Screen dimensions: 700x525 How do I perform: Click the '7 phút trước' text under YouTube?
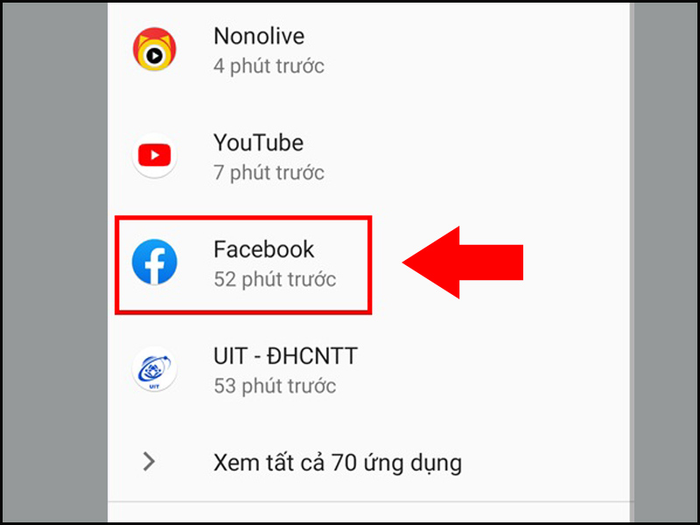(x=269, y=173)
